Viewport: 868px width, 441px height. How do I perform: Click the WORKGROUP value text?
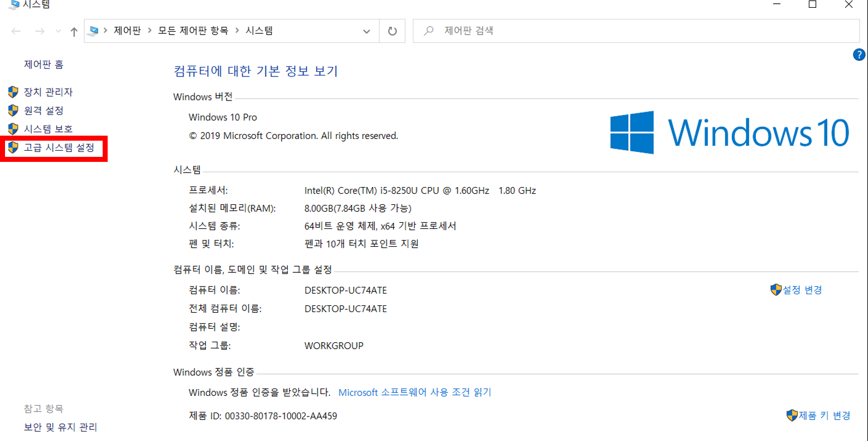(334, 346)
